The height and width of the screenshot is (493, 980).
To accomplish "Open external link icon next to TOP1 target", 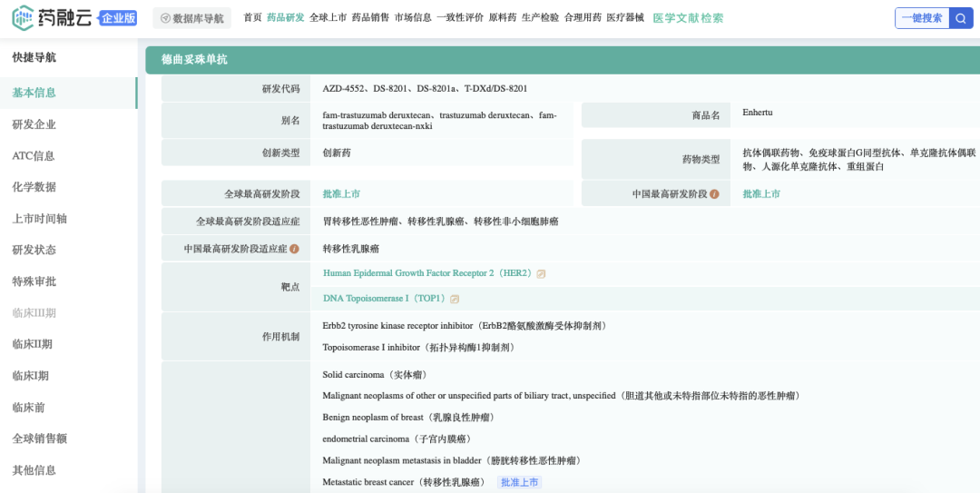I will pos(455,299).
